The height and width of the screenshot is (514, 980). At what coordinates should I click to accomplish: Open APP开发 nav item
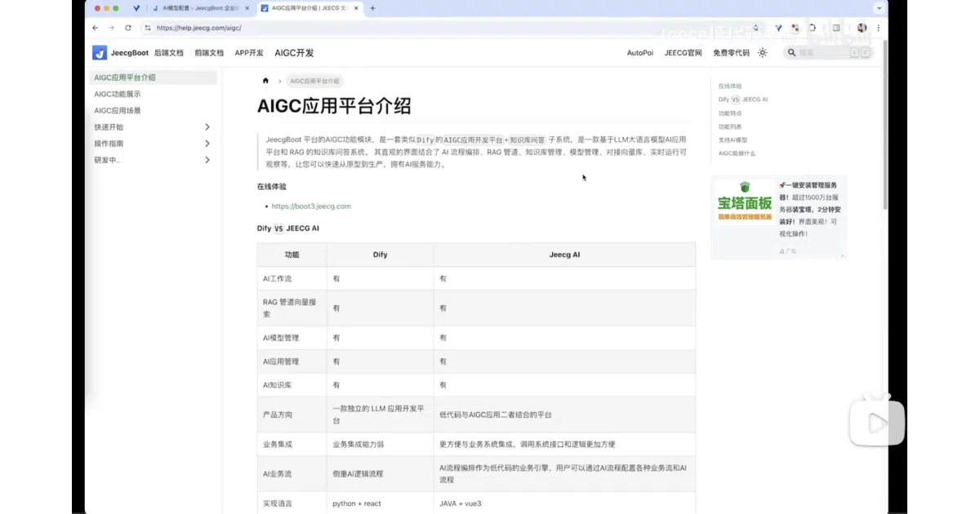click(x=249, y=53)
